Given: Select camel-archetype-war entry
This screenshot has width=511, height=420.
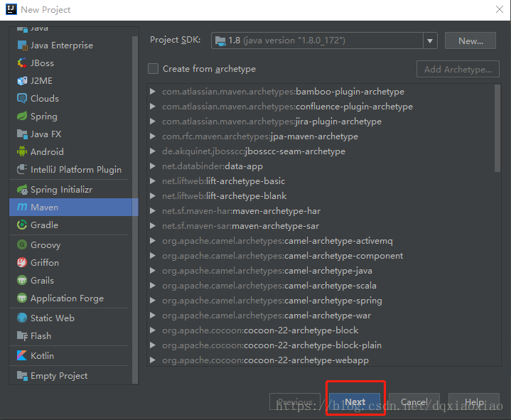Looking at the screenshot, I should pos(267,316).
